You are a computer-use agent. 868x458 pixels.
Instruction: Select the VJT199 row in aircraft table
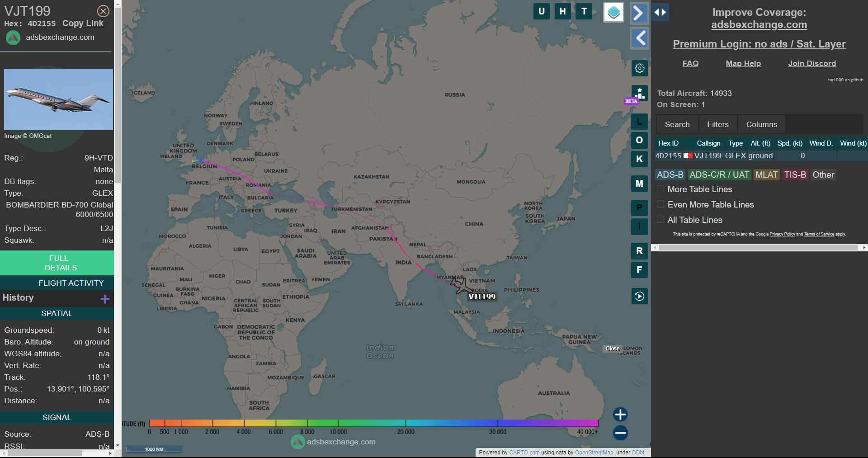tap(761, 156)
